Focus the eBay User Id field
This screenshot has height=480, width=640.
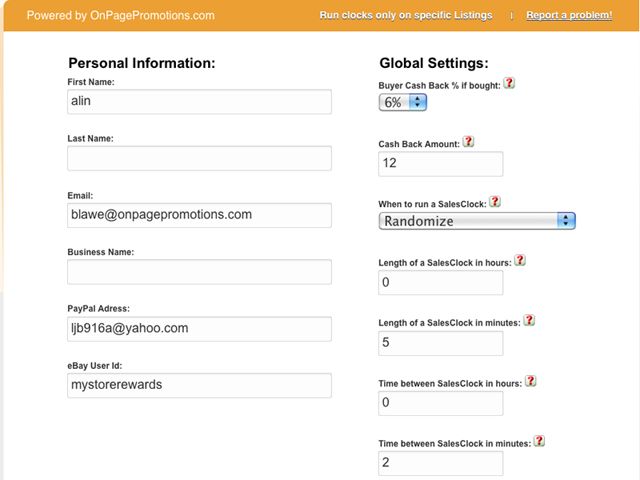click(x=199, y=385)
